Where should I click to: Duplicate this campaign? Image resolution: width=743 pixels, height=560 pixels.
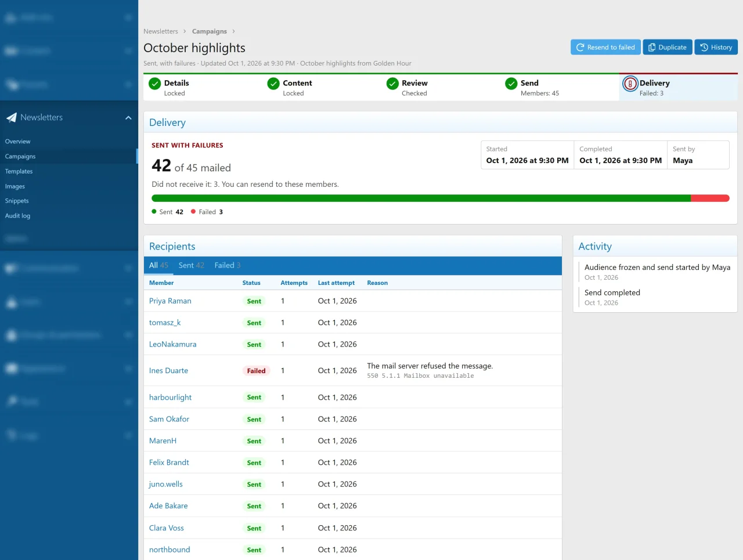pyautogui.click(x=668, y=48)
